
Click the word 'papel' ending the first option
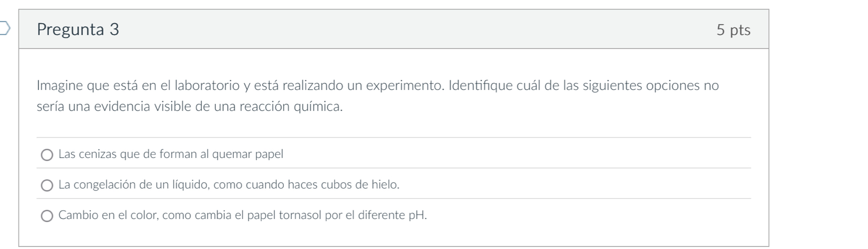(x=269, y=154)
